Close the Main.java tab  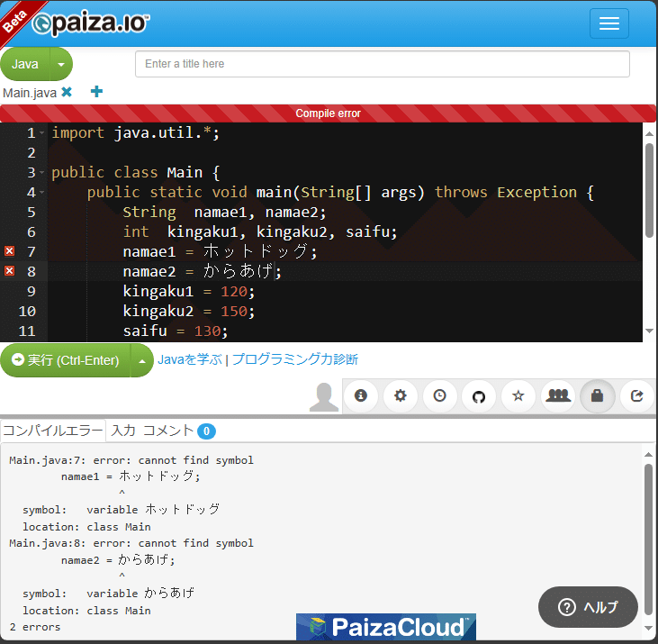[x=67, y=92]
